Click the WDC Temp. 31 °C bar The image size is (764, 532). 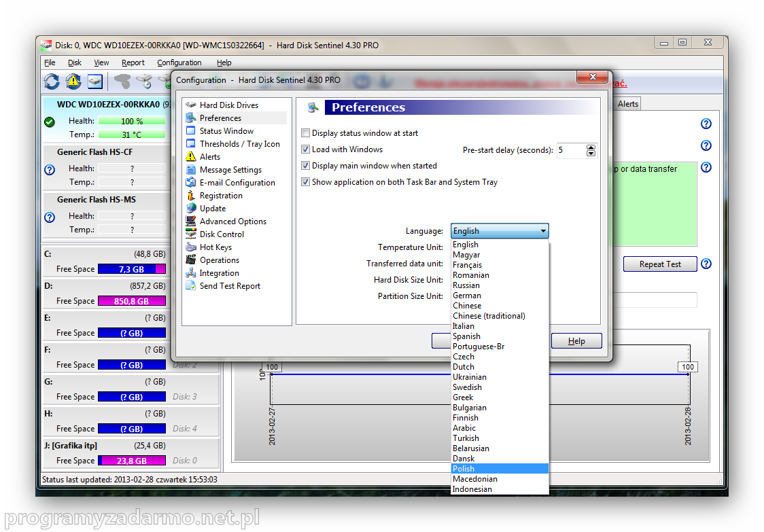click(132, 135)
